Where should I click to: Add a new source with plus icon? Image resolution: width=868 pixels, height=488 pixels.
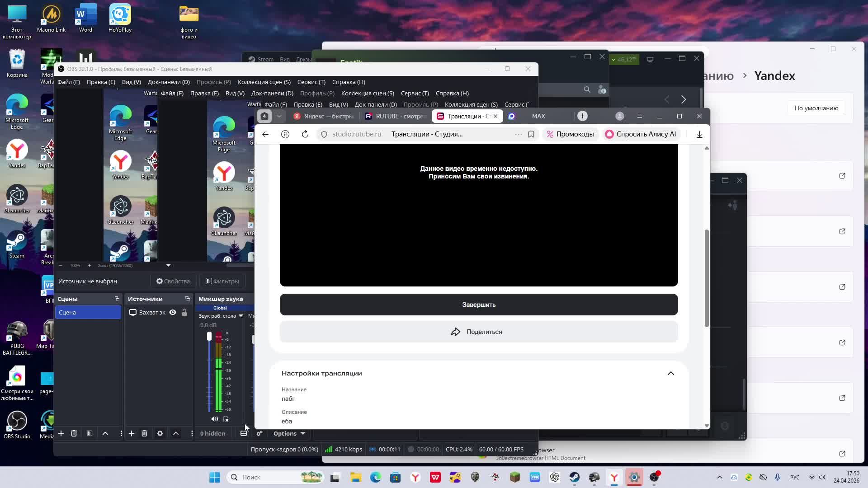(x=131, y=433)
